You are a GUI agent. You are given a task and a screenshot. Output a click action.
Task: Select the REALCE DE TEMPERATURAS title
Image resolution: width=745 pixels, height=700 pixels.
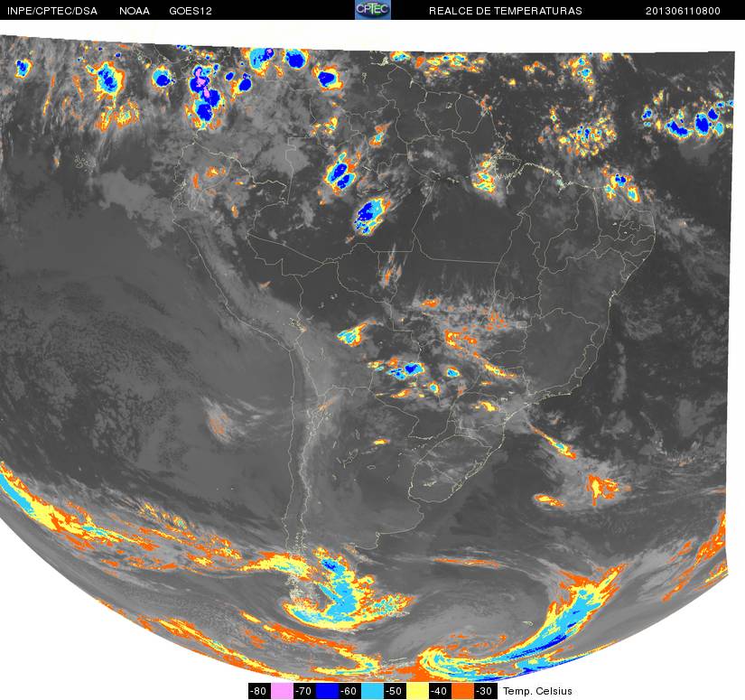[x=506, y=11]
